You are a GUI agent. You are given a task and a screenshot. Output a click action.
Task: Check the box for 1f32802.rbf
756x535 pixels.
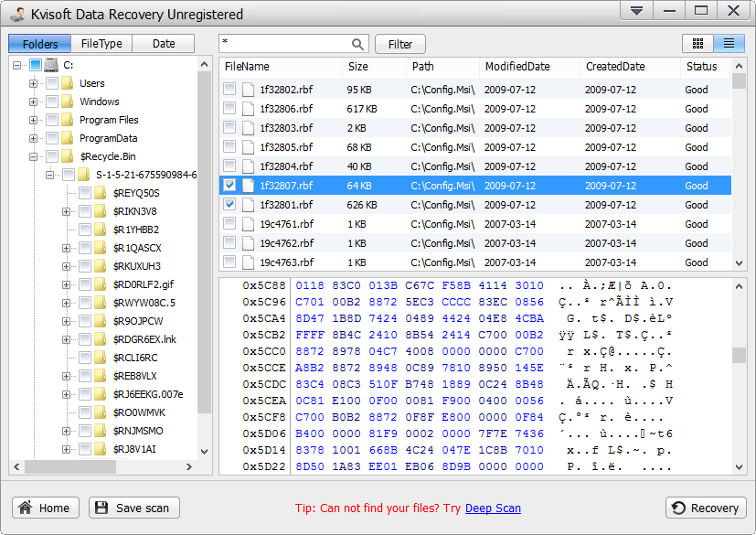[229, 89]
